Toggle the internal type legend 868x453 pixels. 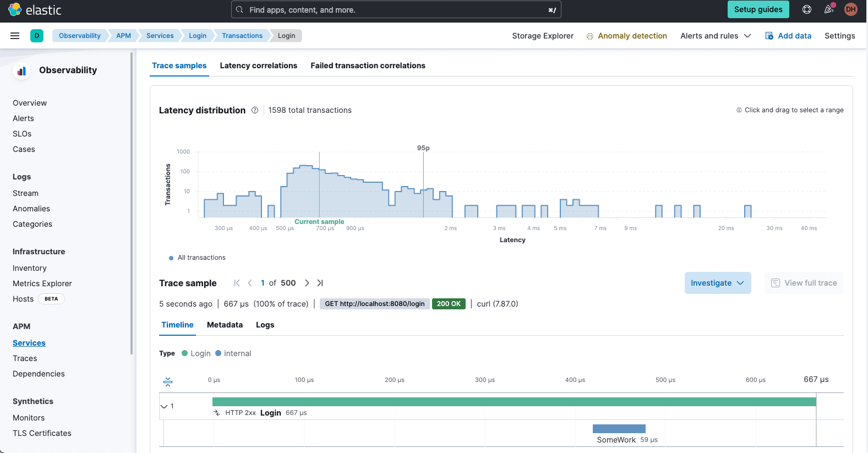(233, 353)
